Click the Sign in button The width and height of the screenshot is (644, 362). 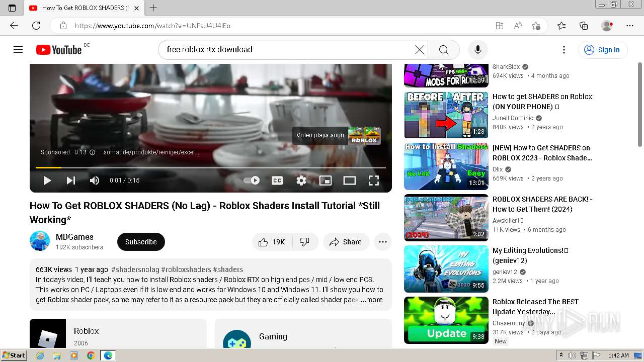tap(602, 49)
